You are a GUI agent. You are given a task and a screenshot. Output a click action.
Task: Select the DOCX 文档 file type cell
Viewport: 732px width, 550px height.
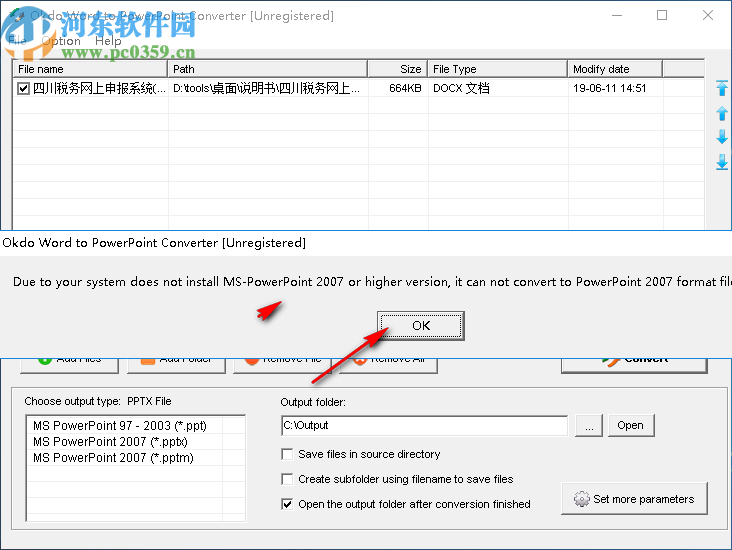click(498, 88)
